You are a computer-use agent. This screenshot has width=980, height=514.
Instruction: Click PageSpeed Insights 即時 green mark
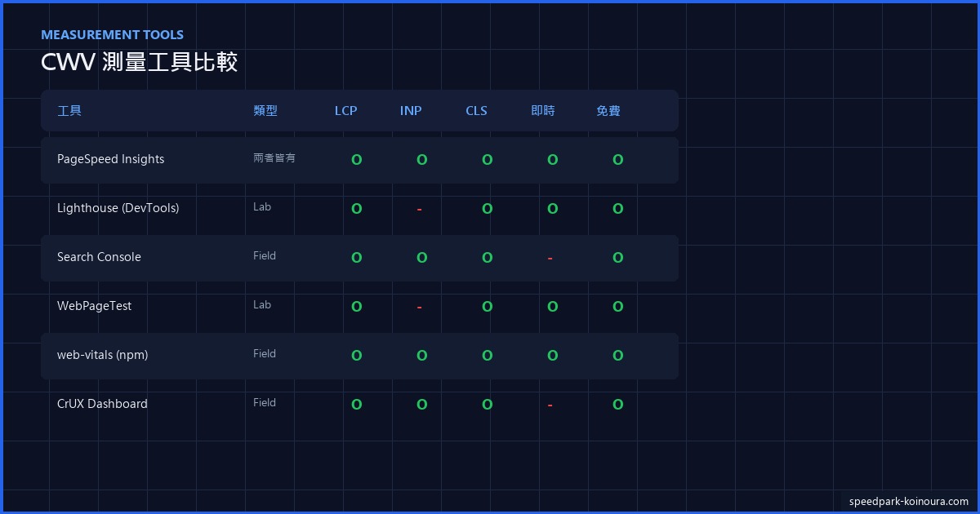click(x=552, y=160)
